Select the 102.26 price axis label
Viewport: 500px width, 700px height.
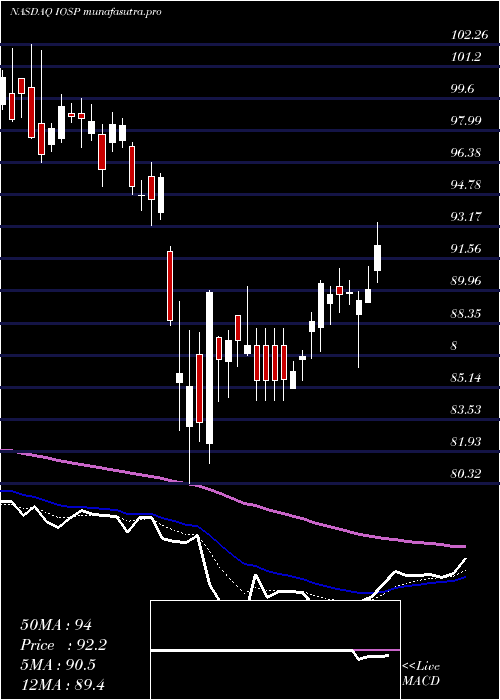(470, 35)
